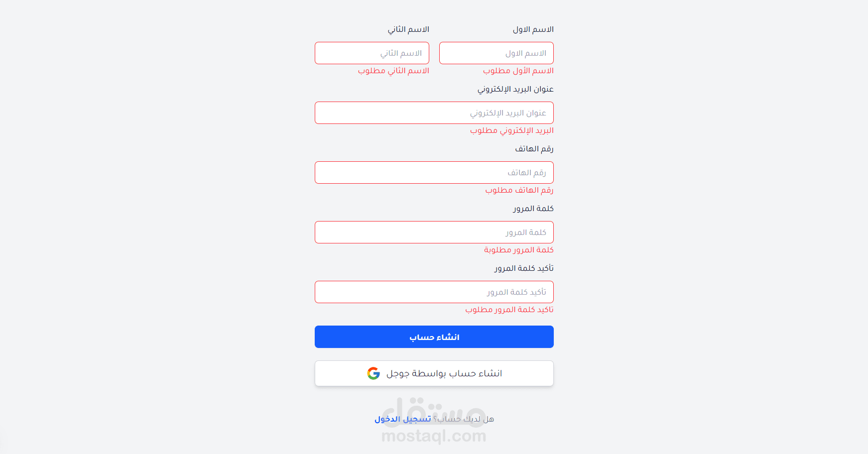Screen dimensions: 868x454
Task: Click the phone number (رقم الهاتف) field
Action: pyautogui.click(x=434, y=173)
